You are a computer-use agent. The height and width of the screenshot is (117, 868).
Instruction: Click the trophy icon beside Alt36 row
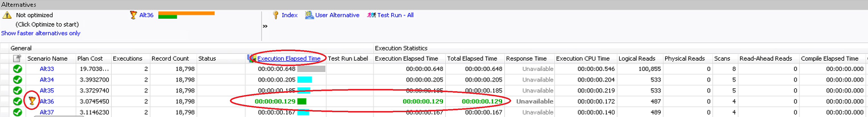click(x=32, y=101)
